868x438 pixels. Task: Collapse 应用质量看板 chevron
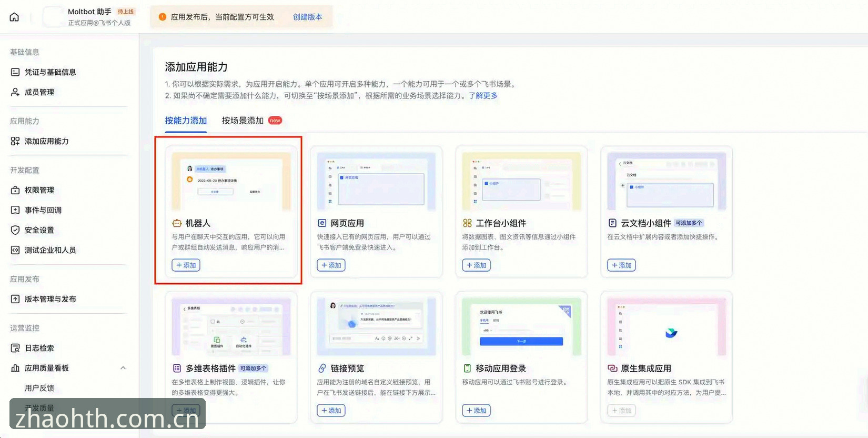[123, 368]
